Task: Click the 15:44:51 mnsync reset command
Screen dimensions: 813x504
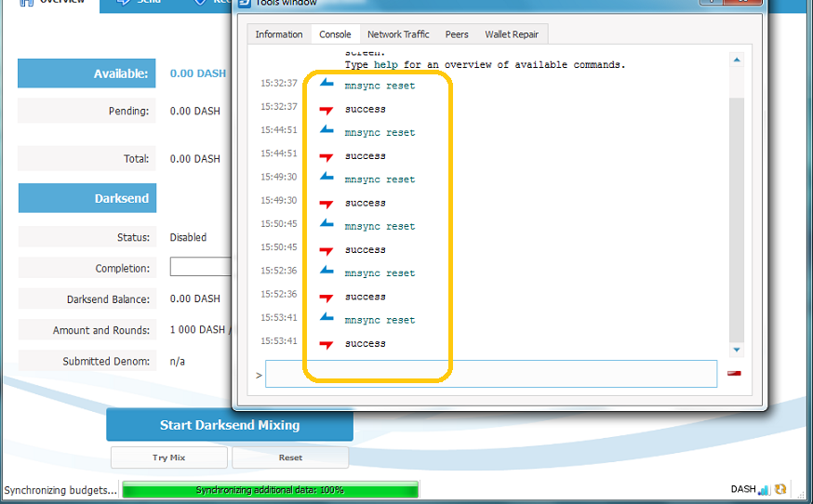Action: click(x=380, y=133)
